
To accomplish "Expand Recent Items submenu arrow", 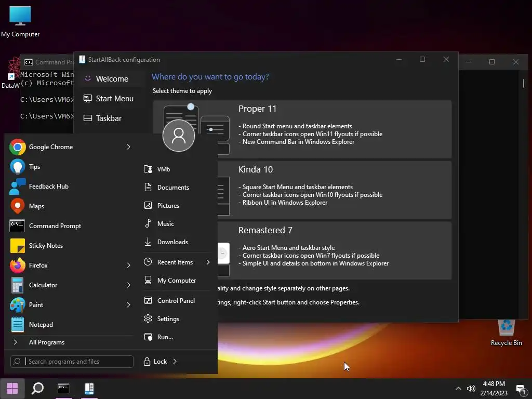I will [x=208, y=262].
